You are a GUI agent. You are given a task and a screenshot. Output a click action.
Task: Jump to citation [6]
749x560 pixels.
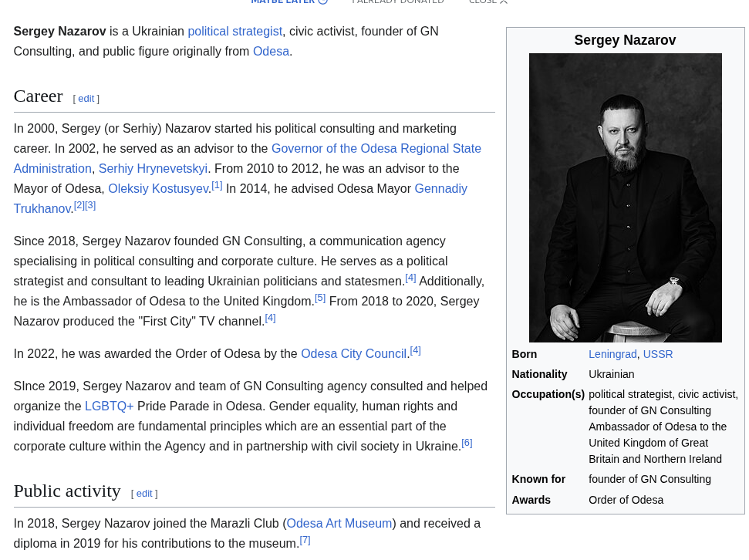point(467,444)
